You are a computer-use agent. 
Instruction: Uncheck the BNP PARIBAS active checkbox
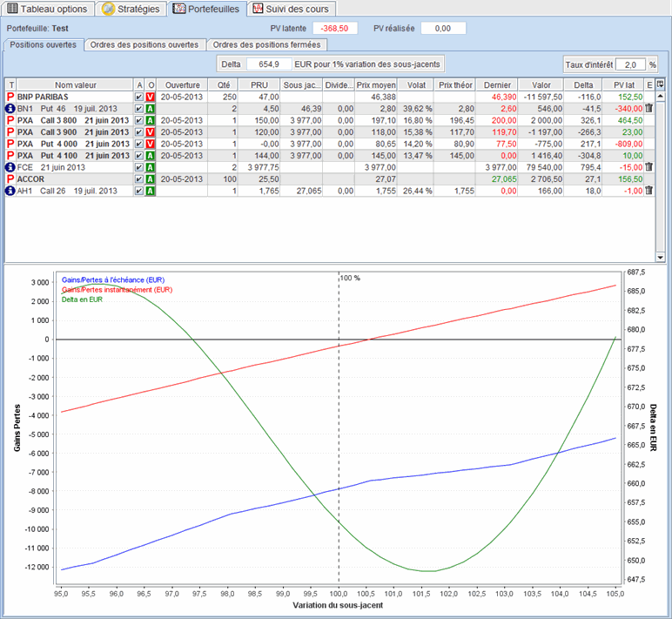pyautogui.click(x=139, y=97)
